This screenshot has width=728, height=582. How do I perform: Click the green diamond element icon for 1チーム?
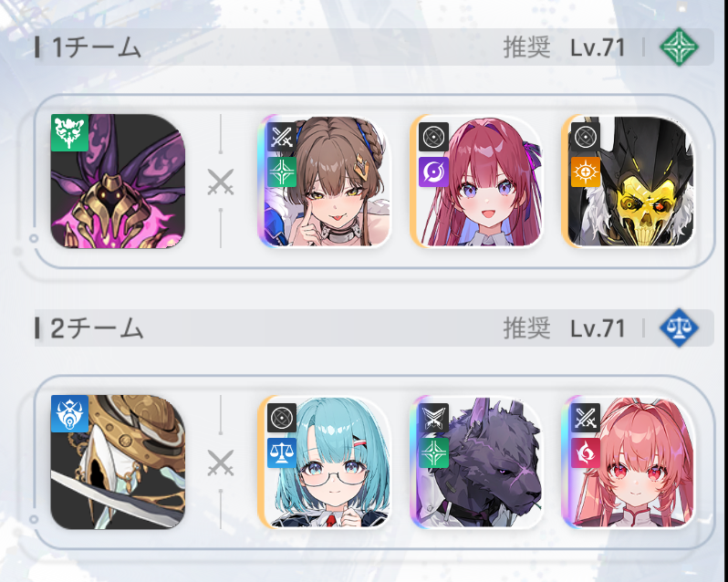(679, 47)
